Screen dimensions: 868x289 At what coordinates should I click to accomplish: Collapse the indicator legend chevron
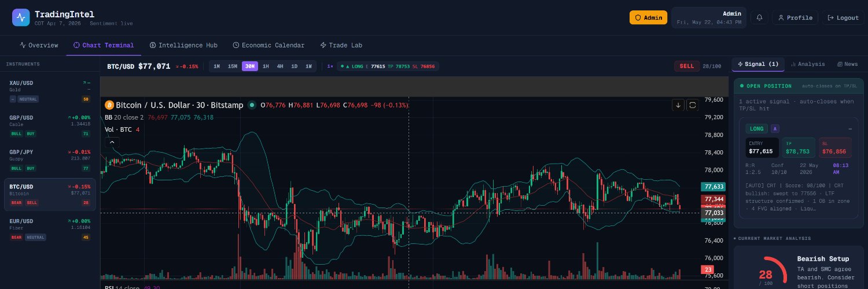tap(112, 142)
